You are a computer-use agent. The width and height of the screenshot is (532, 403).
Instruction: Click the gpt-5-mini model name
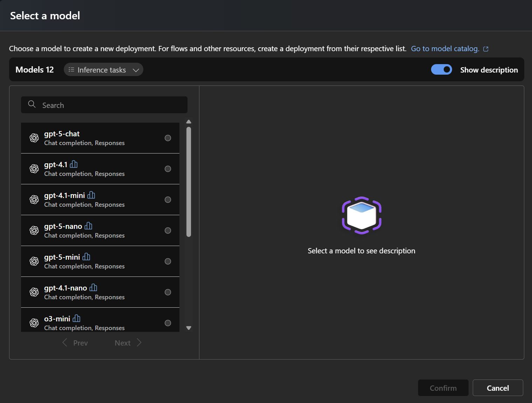click(x=62, y=257)
